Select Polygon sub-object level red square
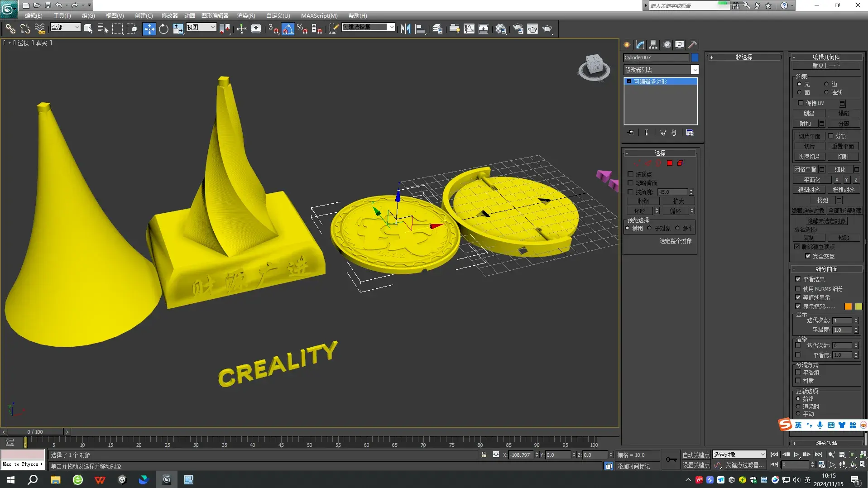 (669, 163)
